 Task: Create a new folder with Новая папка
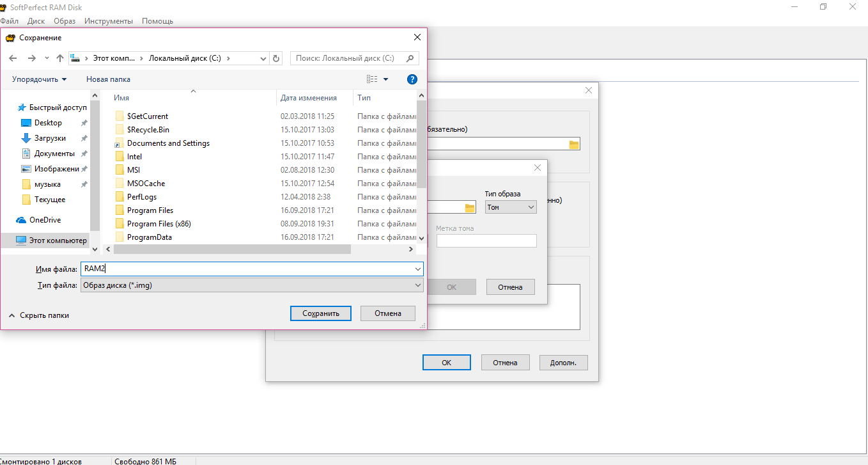(x=108, y=79)
